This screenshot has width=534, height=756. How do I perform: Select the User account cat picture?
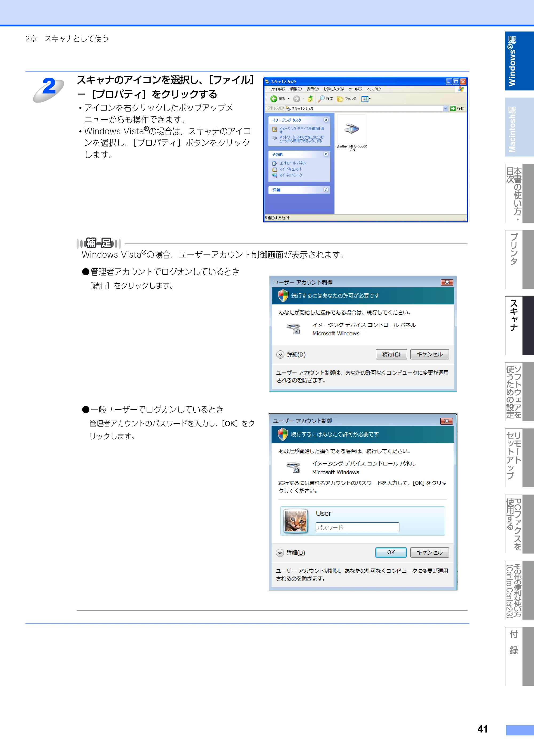[x=296, y=521]
